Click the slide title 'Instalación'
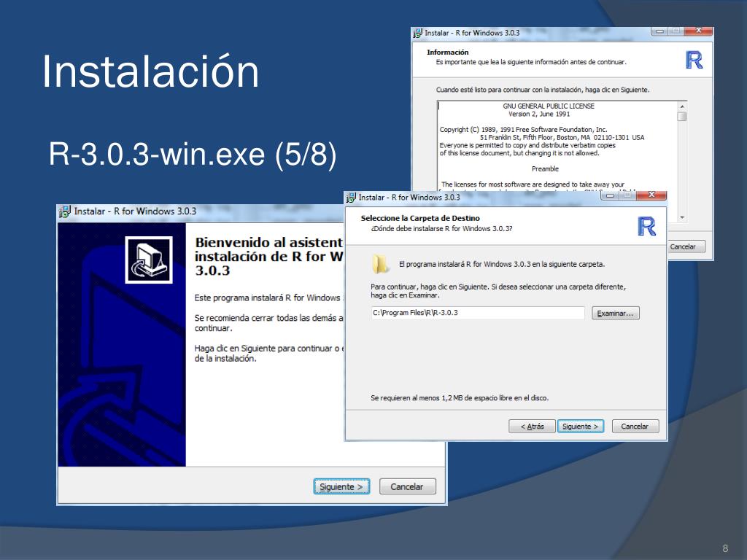 [x=150, y=71]
